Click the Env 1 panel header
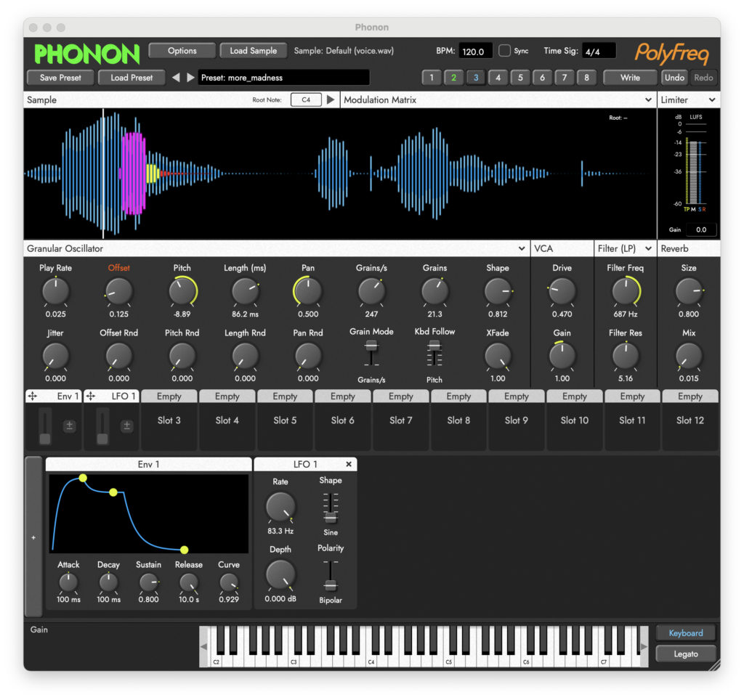Screen dimensions: 744x700 point(148,464)
